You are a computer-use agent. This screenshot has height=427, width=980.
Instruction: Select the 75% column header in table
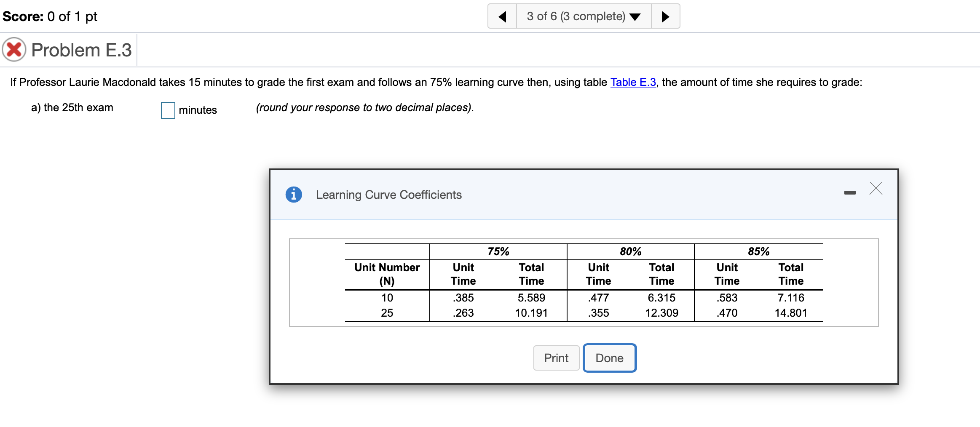(x=498, y=251)
